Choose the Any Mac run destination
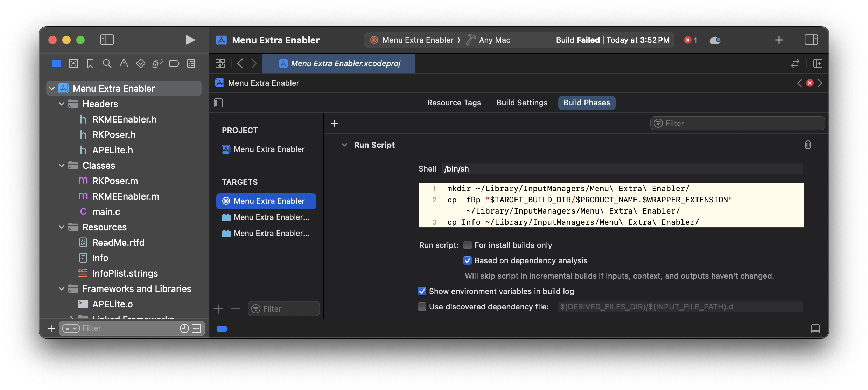Viewport: 868px width, 390px height. [489, 40]
